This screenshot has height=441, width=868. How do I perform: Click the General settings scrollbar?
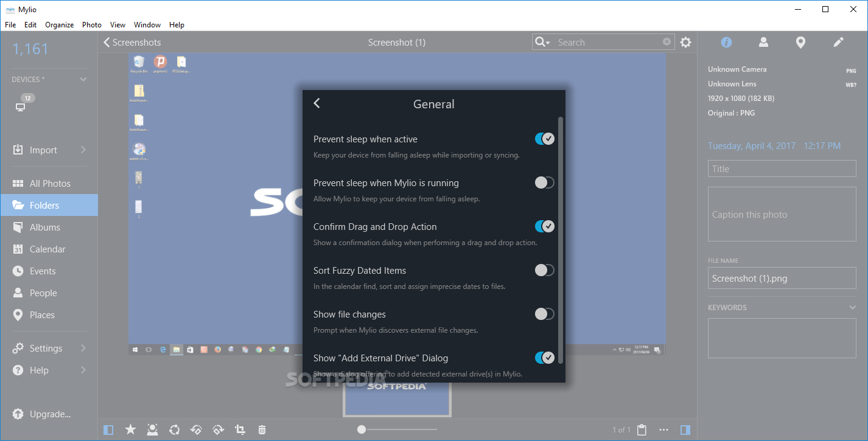[x=561, y=240]
